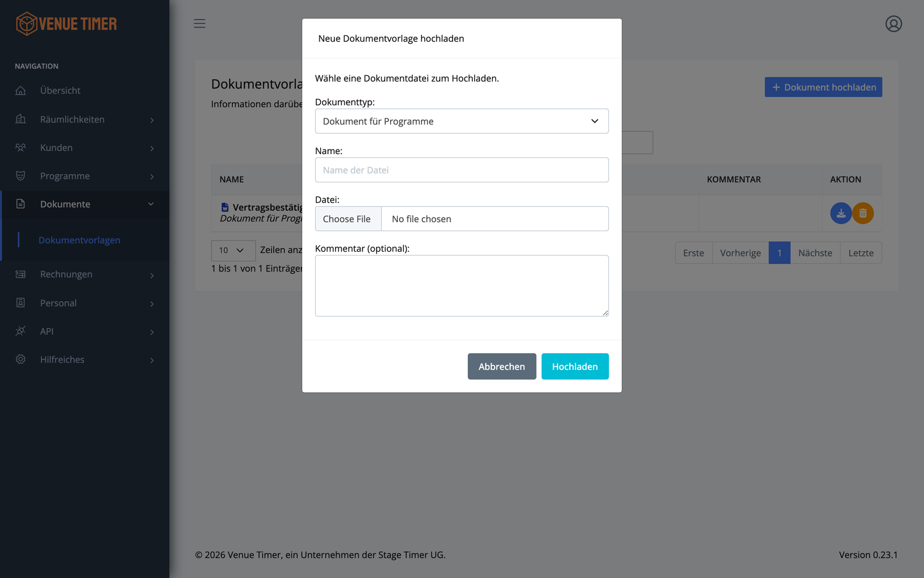924x578 pixels.
Task: Click the API plug icon
Action: click(21, 331)
